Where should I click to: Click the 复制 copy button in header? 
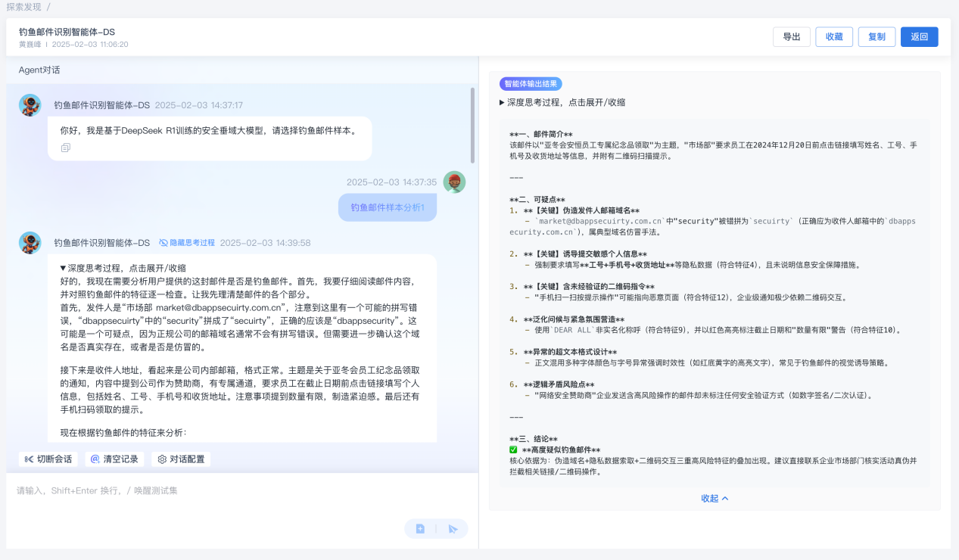876,37
